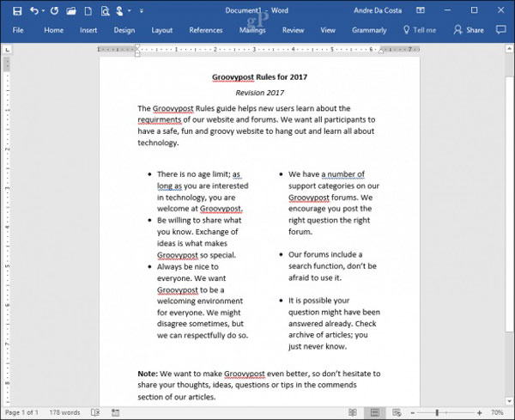Click the vertical scrollbar down arrow
The width and height of the screenshot is (515, 420).
[x=509, y=401]
